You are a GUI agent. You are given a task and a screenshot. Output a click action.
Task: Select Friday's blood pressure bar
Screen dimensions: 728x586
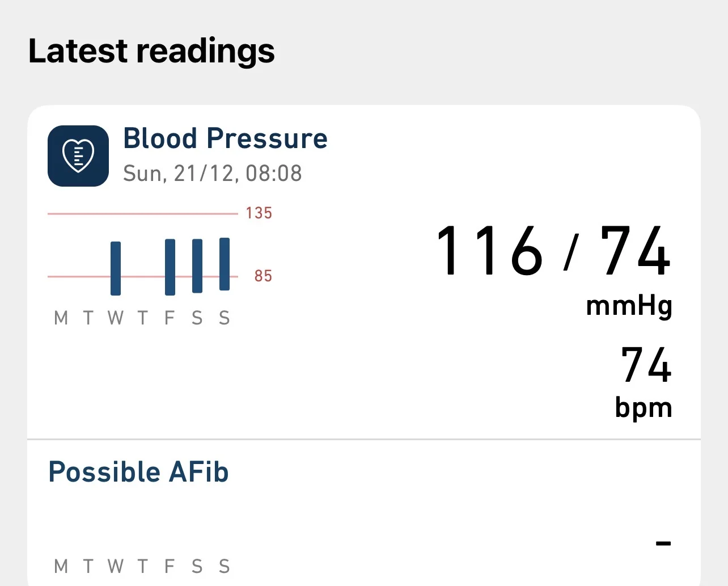click(x=170, y=267)
